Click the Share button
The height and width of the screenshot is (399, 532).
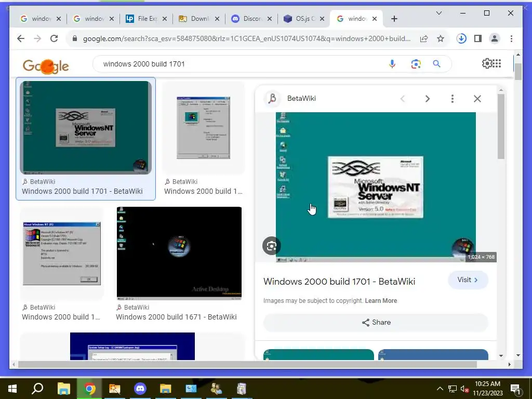pos(376,322)
